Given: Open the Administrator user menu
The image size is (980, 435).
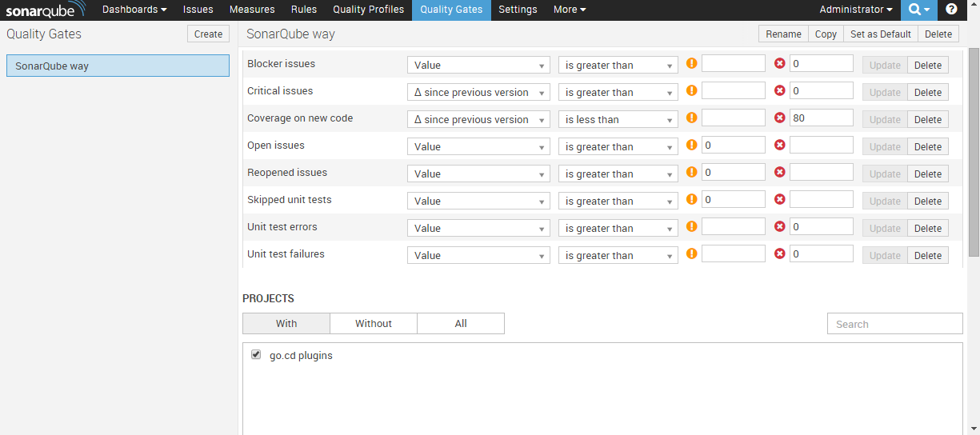Looking at the screenshot, I should 856,10.
